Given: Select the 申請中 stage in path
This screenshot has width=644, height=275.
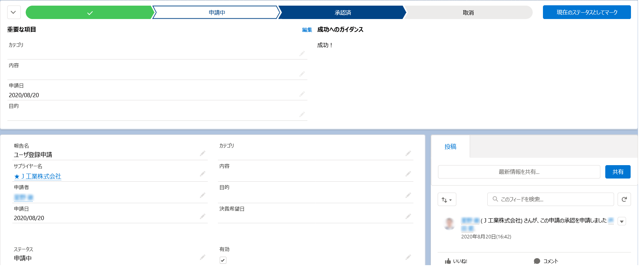Looking at the screenshot, I should click(217, 12).
